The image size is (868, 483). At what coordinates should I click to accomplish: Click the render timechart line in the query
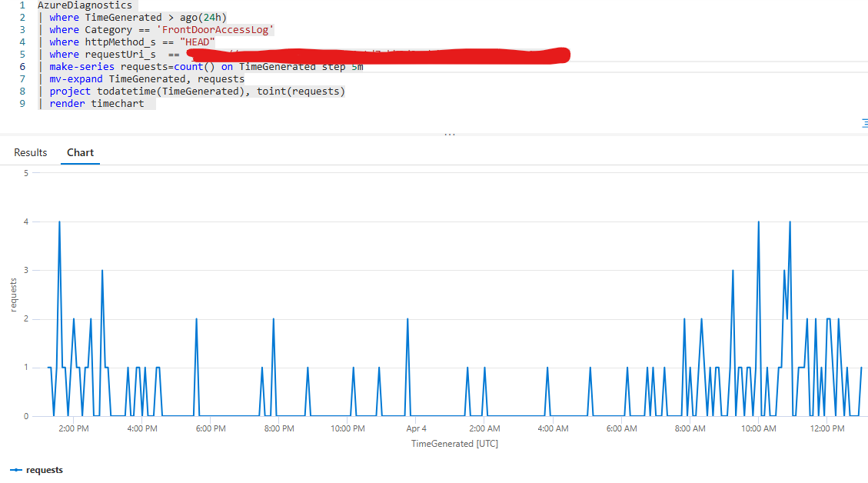[x=96, y=104]
